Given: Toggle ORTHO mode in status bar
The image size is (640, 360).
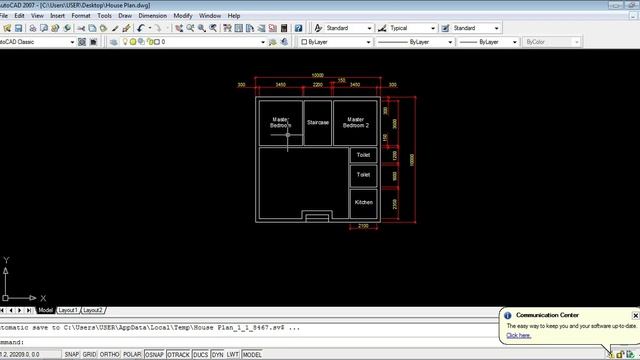Looking at the screenshot, I should coord(109,355).
